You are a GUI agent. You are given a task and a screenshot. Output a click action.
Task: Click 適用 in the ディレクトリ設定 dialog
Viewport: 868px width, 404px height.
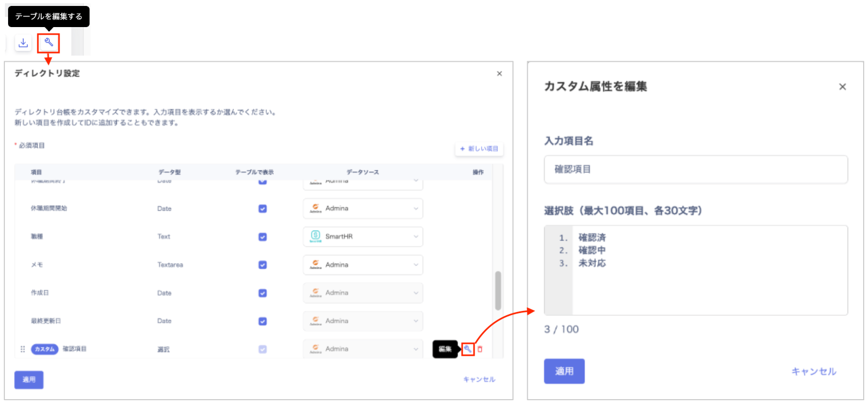coord(29,380)
